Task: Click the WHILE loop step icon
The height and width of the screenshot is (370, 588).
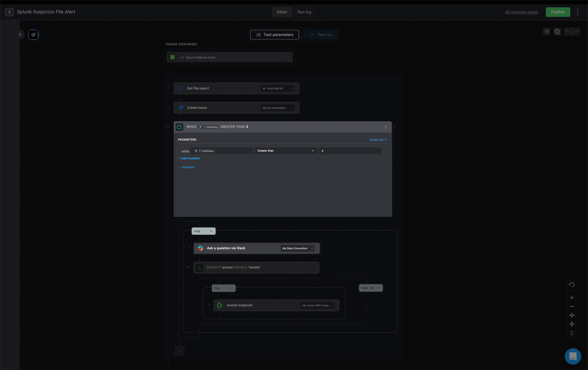Action: pyautogui.click(x=179, y=127)
